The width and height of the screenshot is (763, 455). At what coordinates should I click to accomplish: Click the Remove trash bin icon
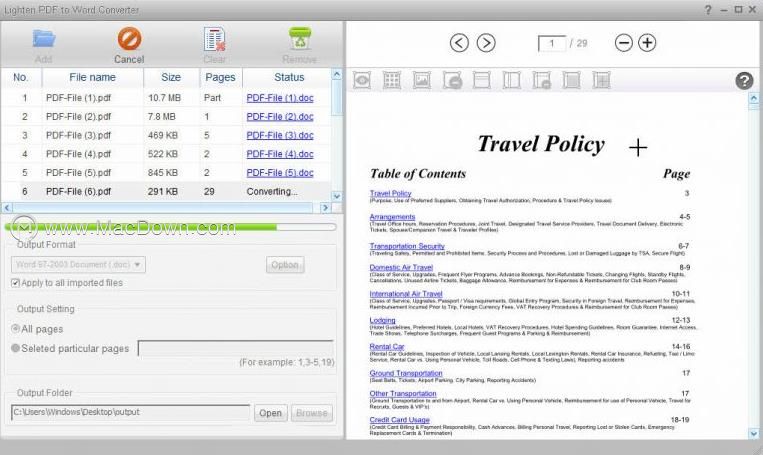pos(300,38)
